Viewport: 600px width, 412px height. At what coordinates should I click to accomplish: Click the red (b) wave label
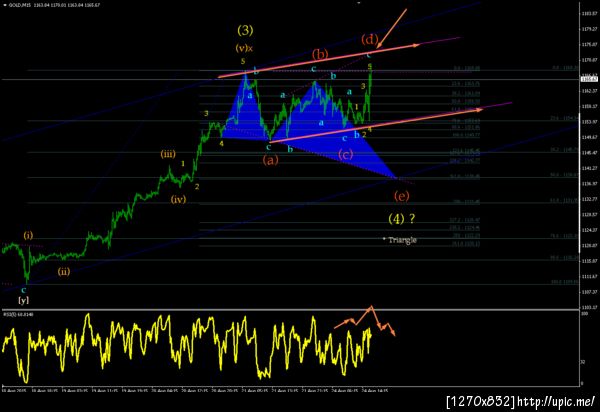pos(320,54)
